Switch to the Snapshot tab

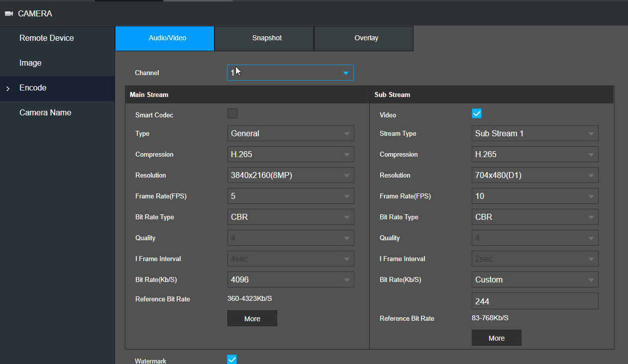(264, 38)
